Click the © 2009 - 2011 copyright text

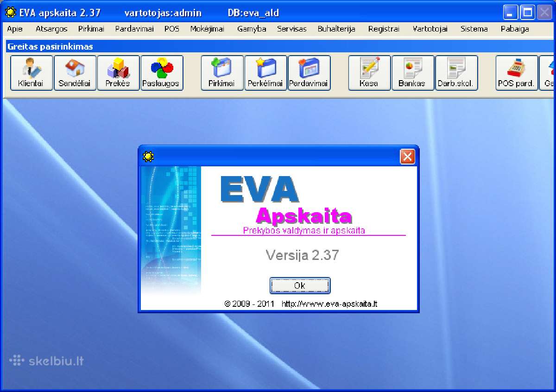[249, 304]
